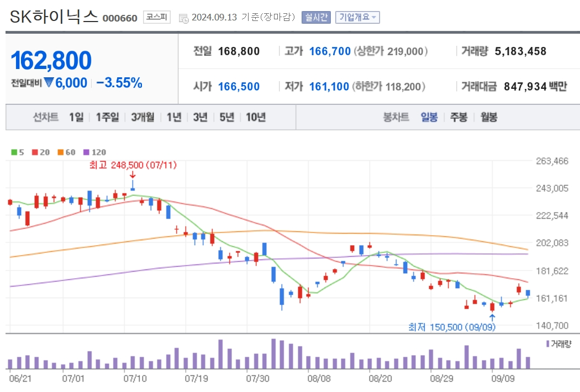The image size is (580, 392).
Task: Click the 코스피 market badge
Action: 157,17
